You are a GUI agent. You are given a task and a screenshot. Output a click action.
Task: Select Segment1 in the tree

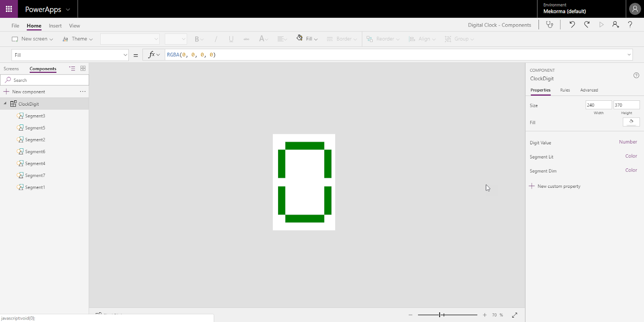35,187
